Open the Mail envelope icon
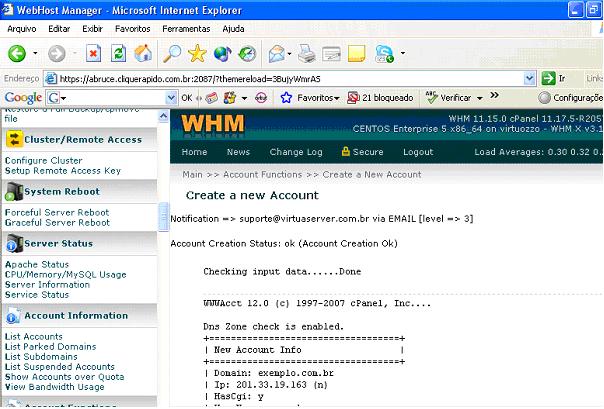Image resolution: width=604 pixels, height=409 pixels. coord(277,53)
